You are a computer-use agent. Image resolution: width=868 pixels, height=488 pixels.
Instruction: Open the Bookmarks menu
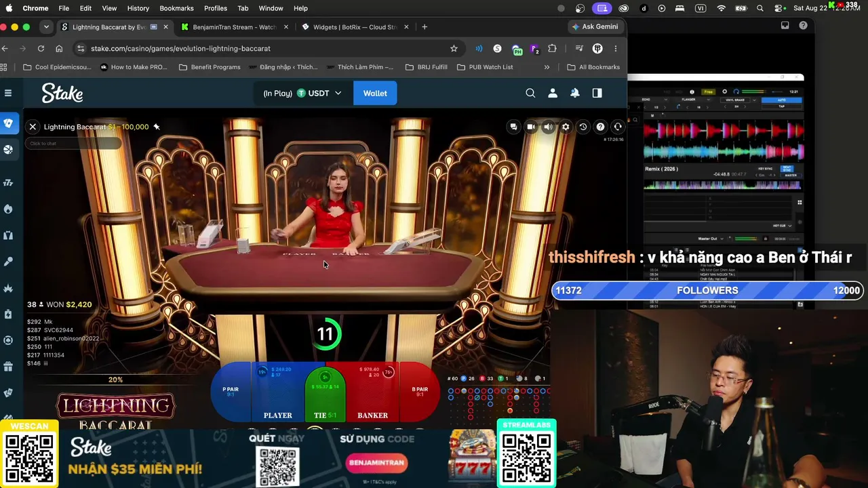pyautogui.click(x=176, y=8)
